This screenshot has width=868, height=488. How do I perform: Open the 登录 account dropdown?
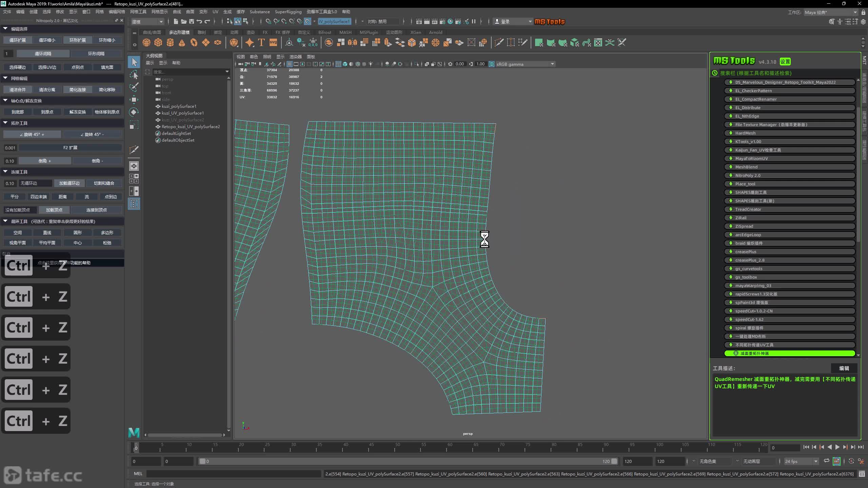point(513,21)
